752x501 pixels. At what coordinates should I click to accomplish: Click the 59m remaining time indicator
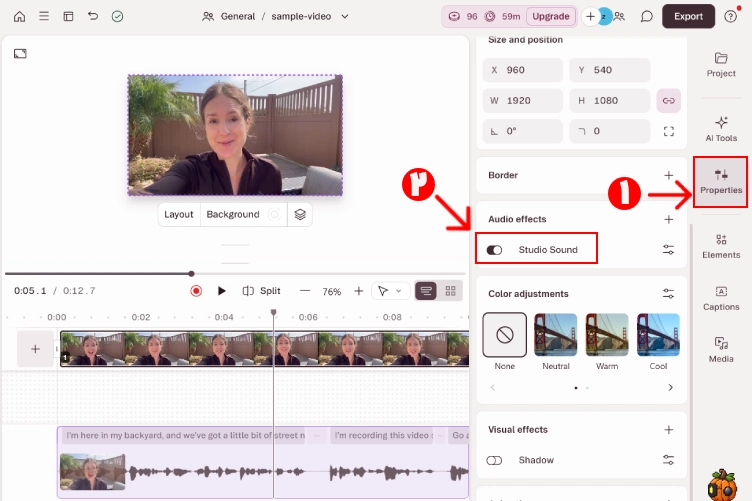[503, 16]
